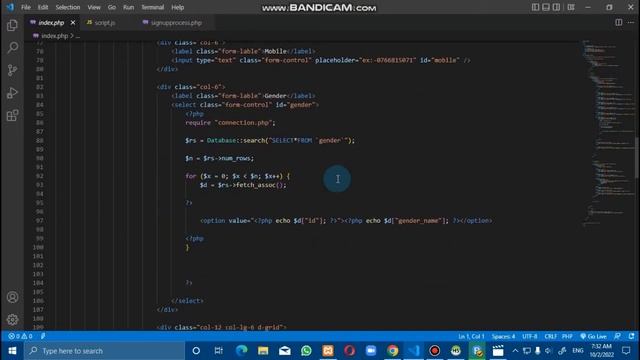Screen dimensions: 640x360
Task: Open the File menu
Action: [x=26, y=7]
